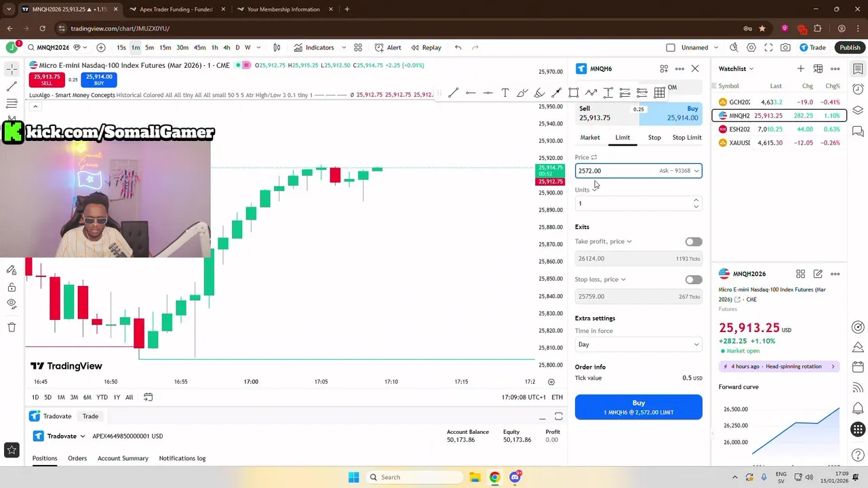The image size is (868, 488).
Task: Expand the Time in force Day dropdown
Action: pos(638,344)
